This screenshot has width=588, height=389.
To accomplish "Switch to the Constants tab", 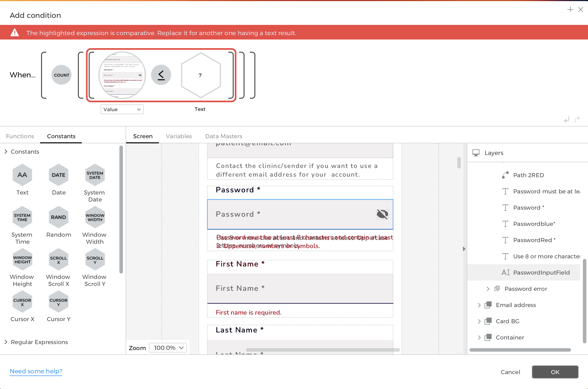I will pyautogui.click(x=61, y=136).
